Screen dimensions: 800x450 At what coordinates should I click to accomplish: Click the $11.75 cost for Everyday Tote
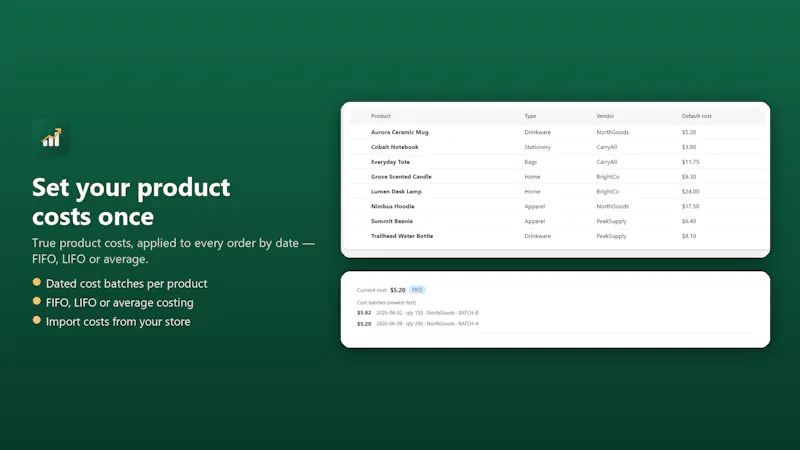(690, 162)
